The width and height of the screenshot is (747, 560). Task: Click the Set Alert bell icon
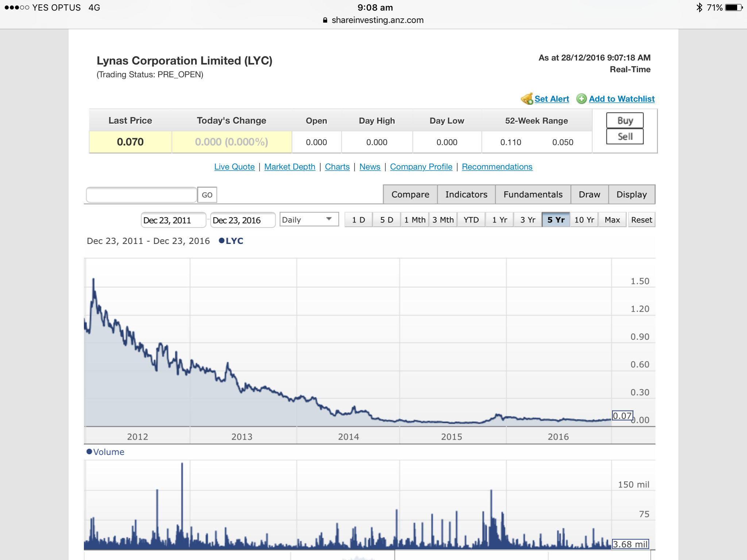[527, 98]
